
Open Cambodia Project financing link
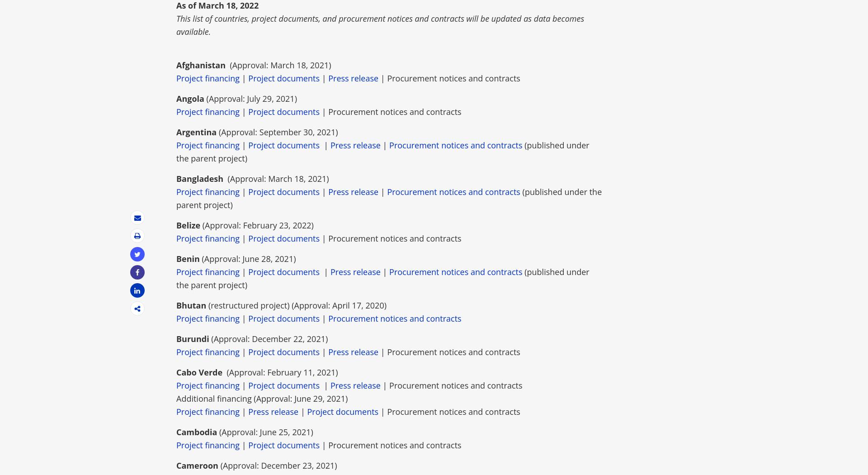[208, 445]
